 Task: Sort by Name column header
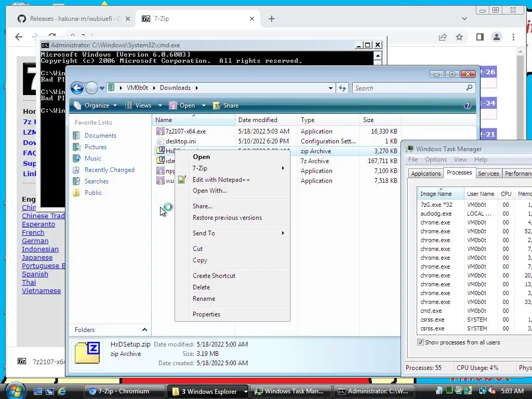point(193,120)
